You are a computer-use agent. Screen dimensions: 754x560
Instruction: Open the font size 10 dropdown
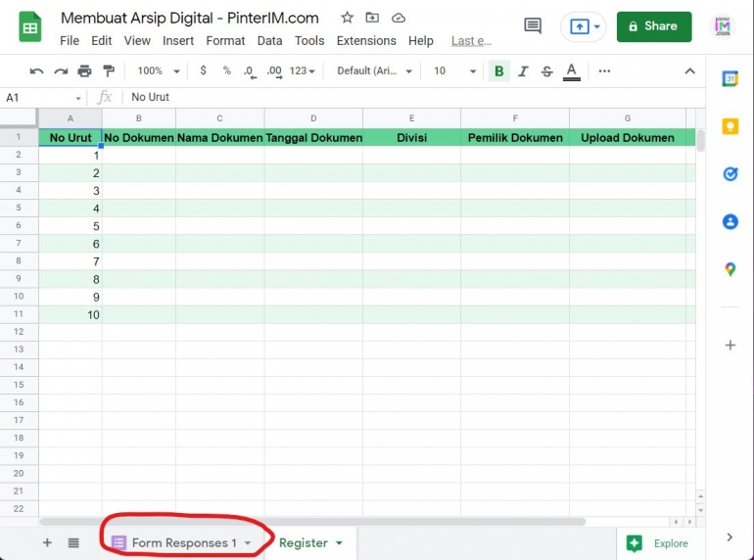coord(454,71)
